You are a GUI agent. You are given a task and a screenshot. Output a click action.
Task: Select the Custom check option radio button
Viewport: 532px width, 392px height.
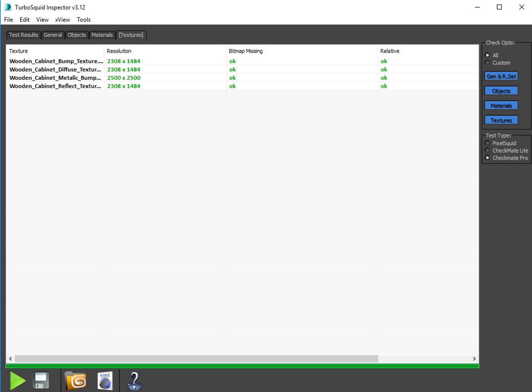point(487,63)
